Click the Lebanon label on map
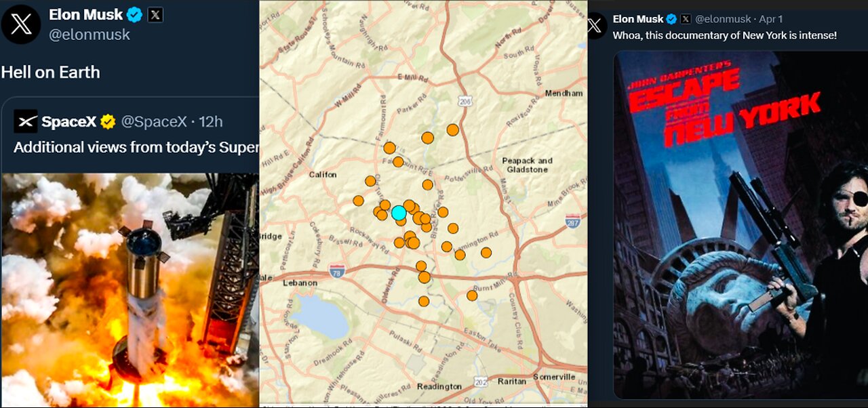Image resolution: width=868 pixels, height=408 pixels. pos(299,283)
